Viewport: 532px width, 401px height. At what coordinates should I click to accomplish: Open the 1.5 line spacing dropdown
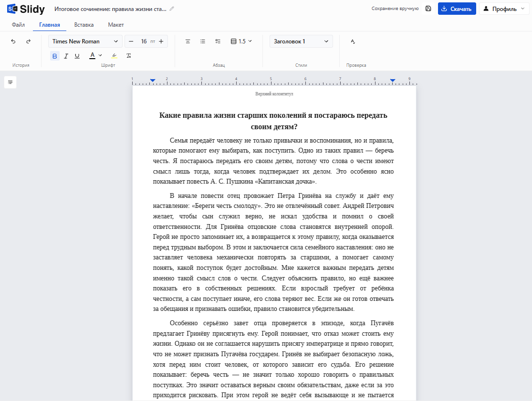click(x=241, y=41)
